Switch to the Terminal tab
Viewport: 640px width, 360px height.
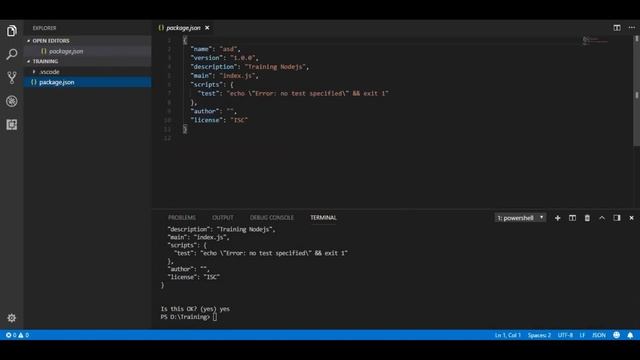323,218
